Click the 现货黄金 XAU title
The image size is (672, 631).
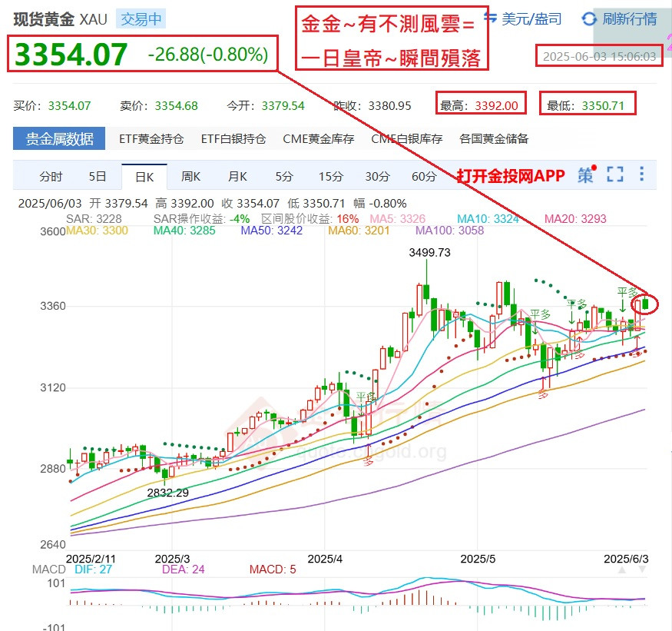[x=60, y=19]
